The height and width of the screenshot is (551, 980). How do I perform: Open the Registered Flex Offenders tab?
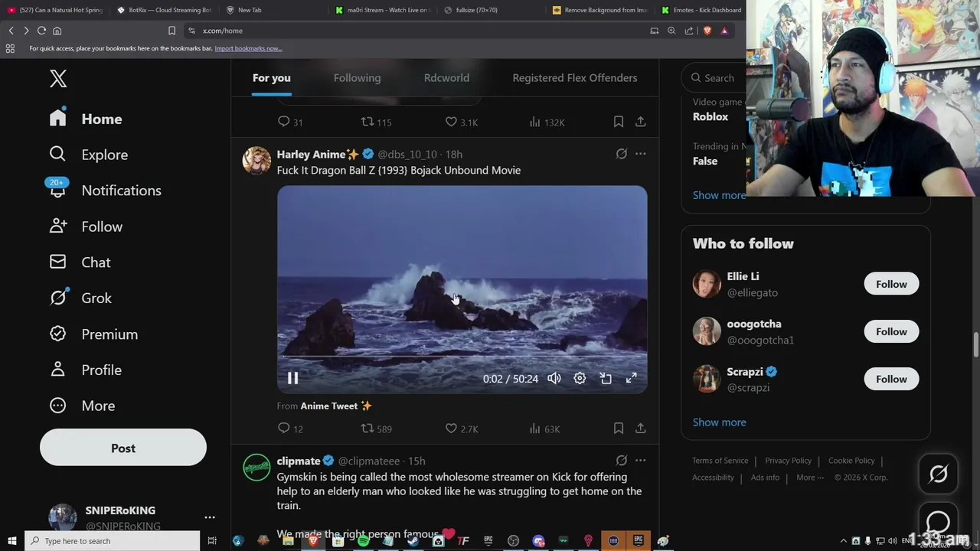coord(574,78)
